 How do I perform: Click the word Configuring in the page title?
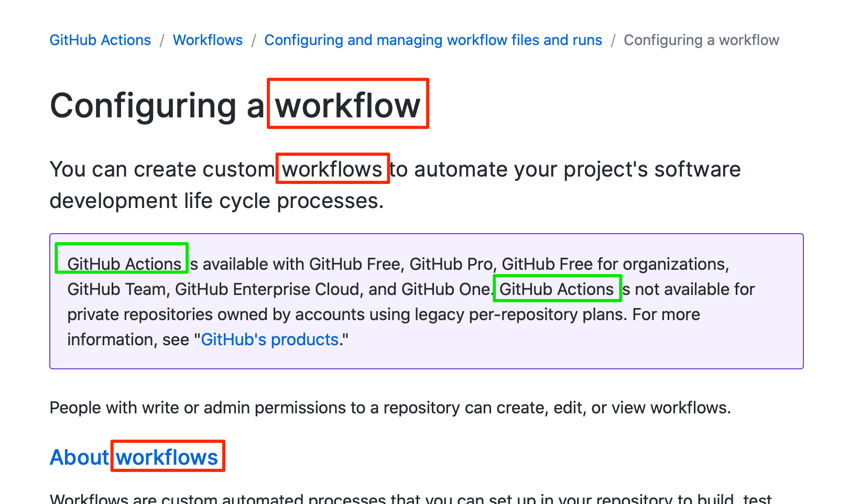coord(143,106)
